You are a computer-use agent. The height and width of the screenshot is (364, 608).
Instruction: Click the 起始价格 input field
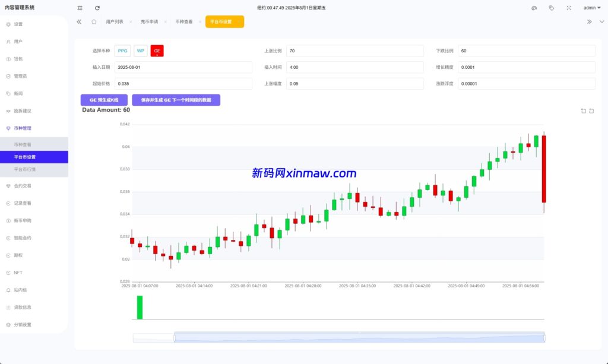183,84
